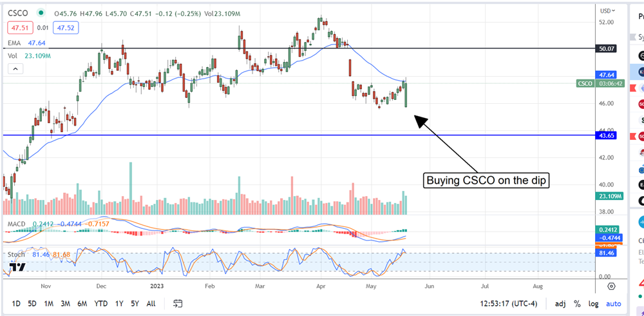Click the red 47.51 sell price button

coord(19,28)
